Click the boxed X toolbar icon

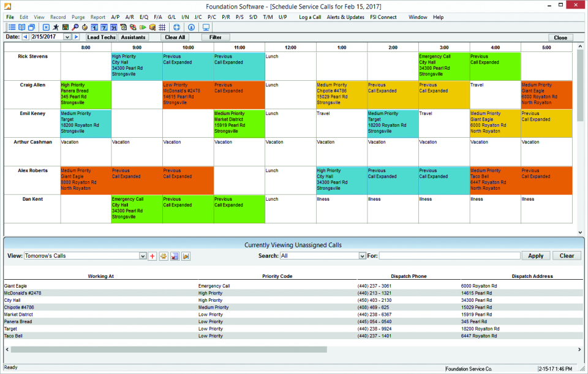point(46,28)
